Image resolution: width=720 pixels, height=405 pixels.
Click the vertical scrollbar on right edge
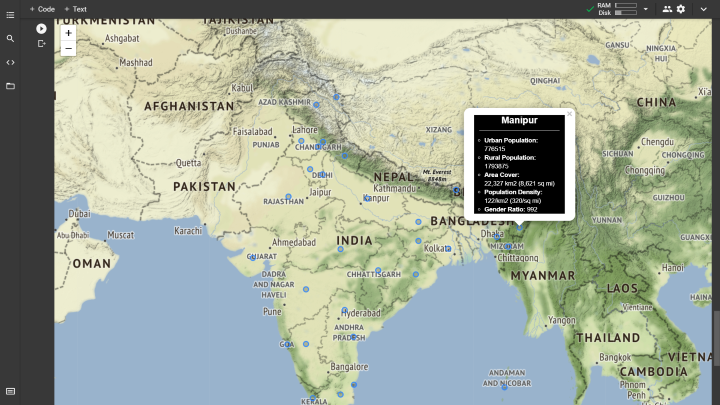(x=716, y=338)
